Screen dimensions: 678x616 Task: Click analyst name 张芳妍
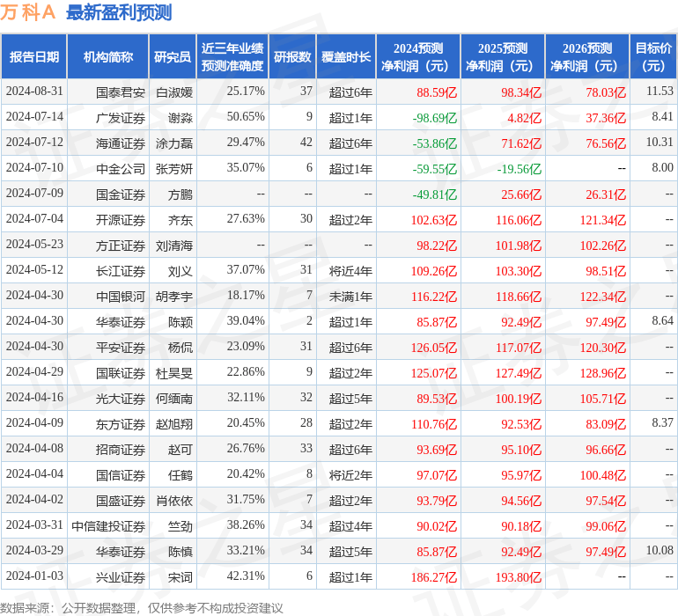point(174,169)
